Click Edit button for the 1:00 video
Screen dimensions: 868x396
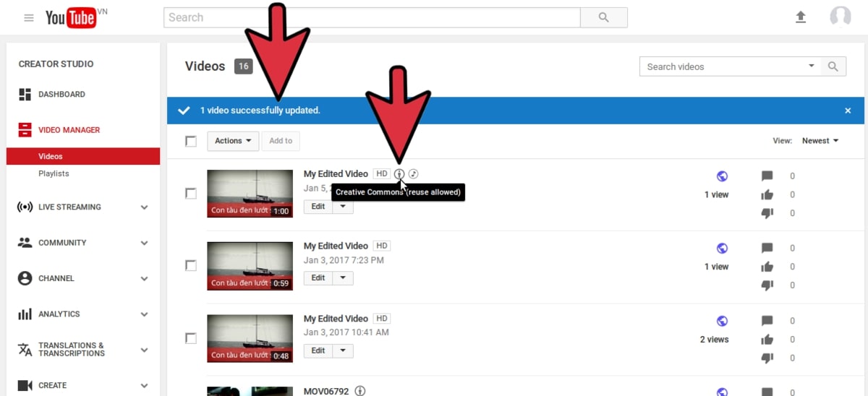[x=318, y=206]
